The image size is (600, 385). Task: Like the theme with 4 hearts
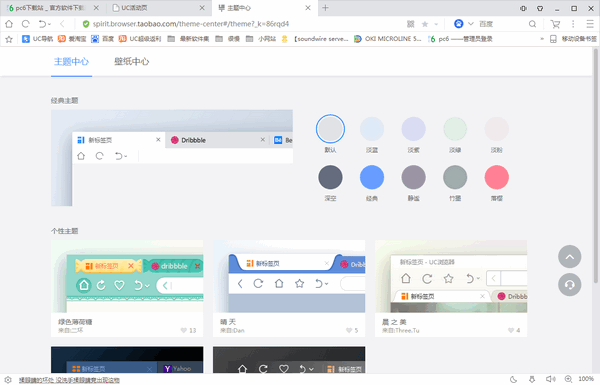(511, 330)
